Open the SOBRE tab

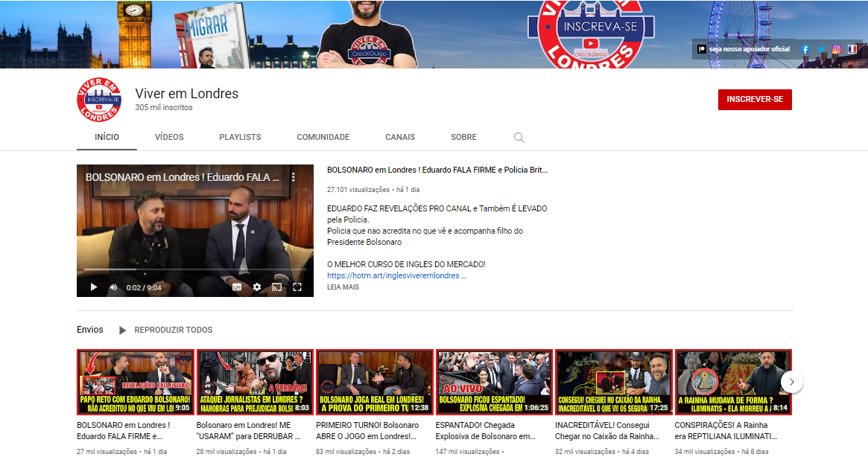(463, 137)
